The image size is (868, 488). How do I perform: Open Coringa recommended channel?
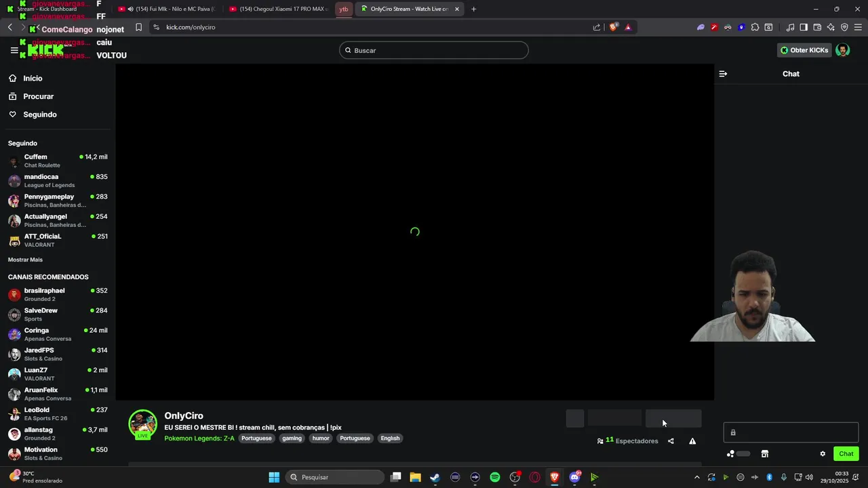tap(57, 334)
